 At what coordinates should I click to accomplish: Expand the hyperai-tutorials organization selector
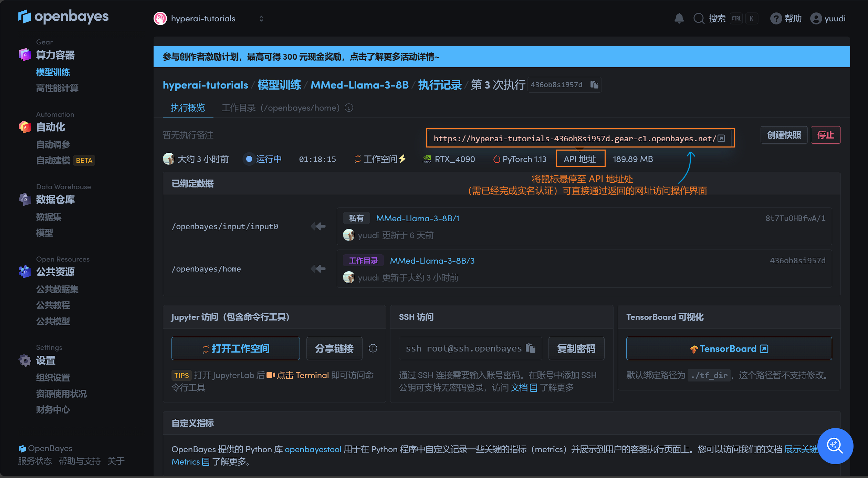(261, 19)
